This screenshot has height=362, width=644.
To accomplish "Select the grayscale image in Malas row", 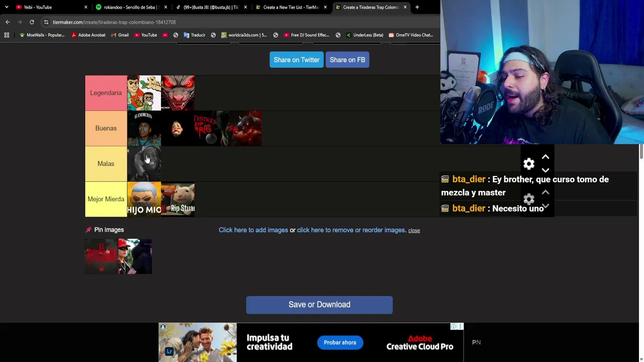I will [144, 163].
